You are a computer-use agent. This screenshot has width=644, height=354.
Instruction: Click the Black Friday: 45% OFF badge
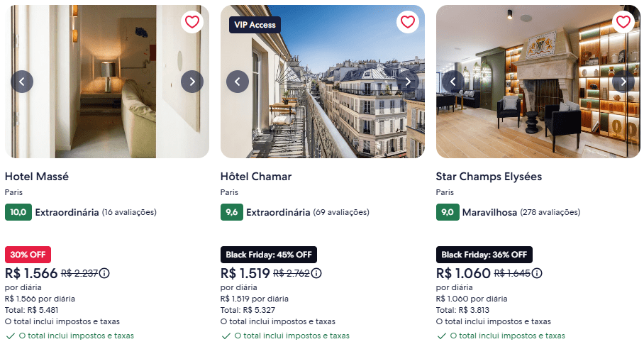pos(269,255)
